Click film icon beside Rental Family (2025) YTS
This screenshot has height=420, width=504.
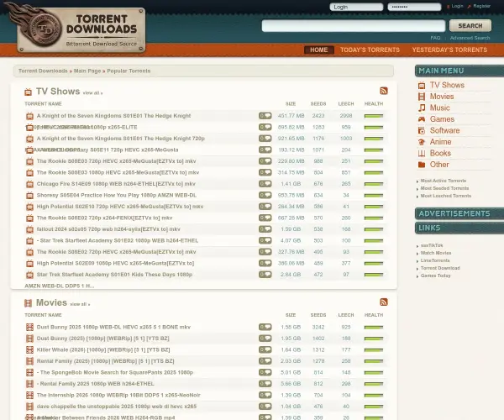coord(29,361)
